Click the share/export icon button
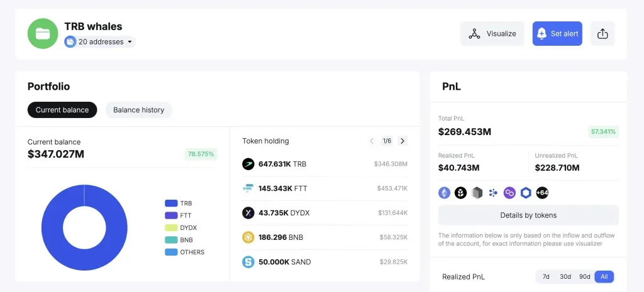This screenshot has height=292, width=644. pyautogui.click(x=602, y=34)
